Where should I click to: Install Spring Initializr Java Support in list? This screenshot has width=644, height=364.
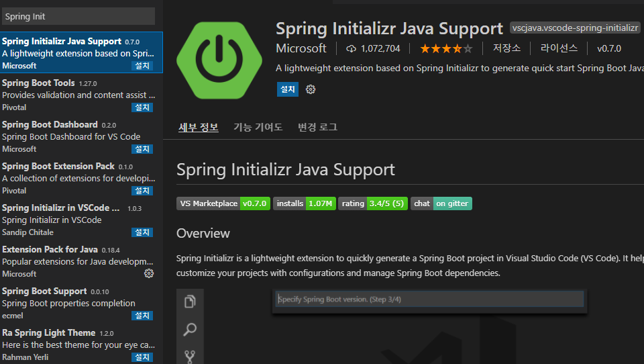click(x=142, y=66)
